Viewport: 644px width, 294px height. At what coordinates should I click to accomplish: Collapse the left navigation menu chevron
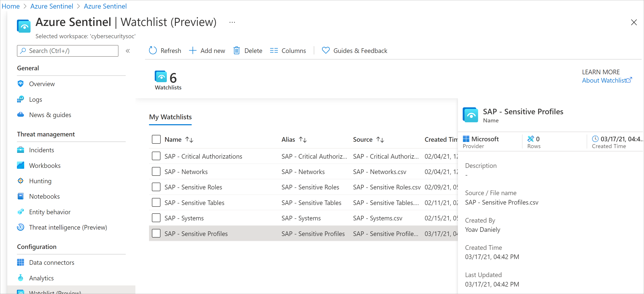point(128,51)
